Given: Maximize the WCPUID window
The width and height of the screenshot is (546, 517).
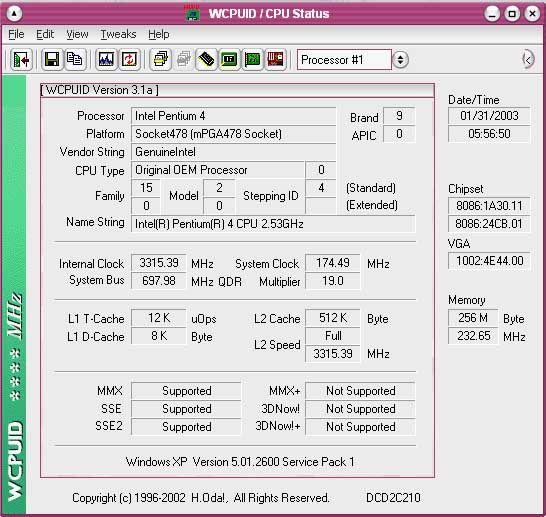Looking at the screenshot, I should (512, 14).
